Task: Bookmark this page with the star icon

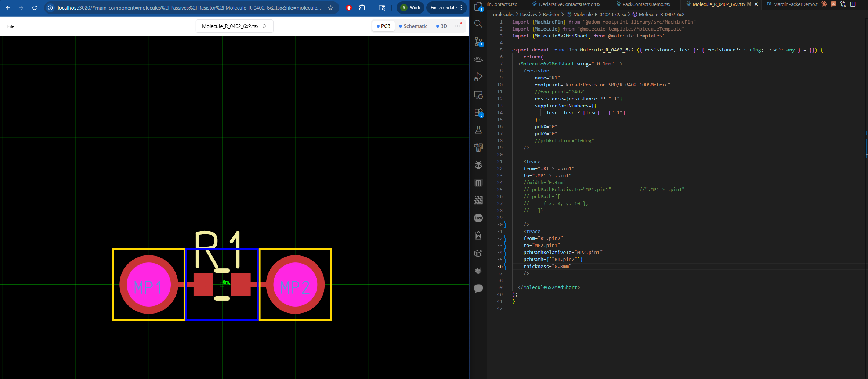Action: [330, 8]
